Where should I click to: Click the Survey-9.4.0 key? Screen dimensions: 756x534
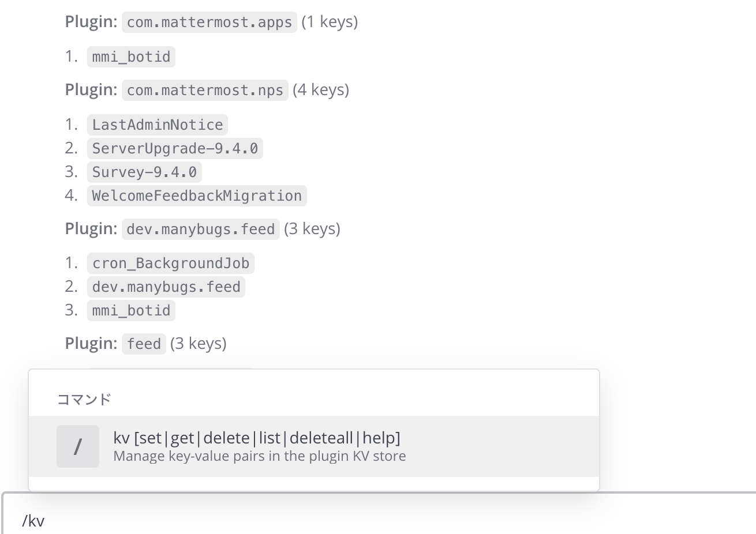[x=144, y=172]
